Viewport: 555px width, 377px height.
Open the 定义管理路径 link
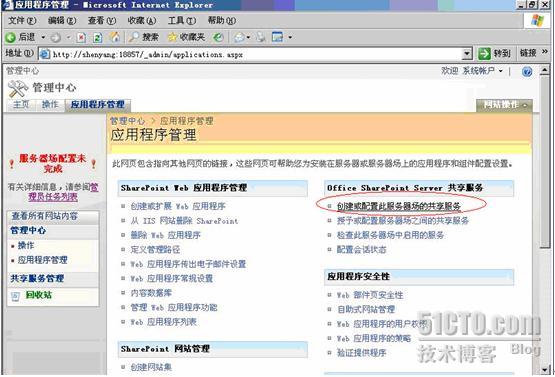[x=155, y=250]
